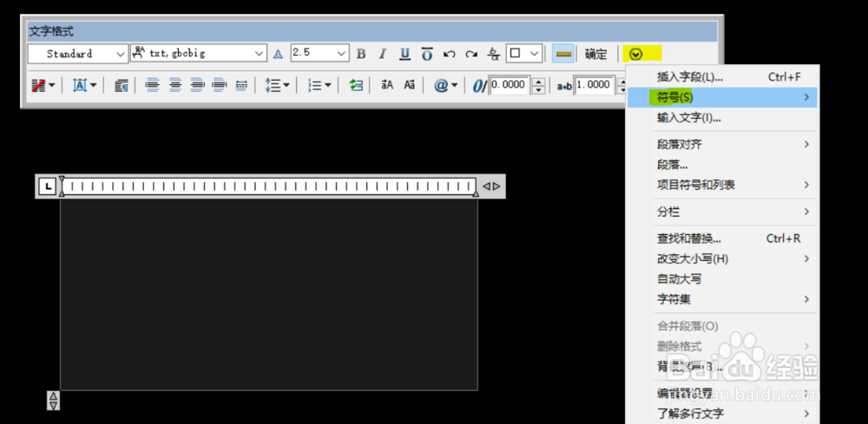Open the 改变大小写(H) submenu

(722, 258)
